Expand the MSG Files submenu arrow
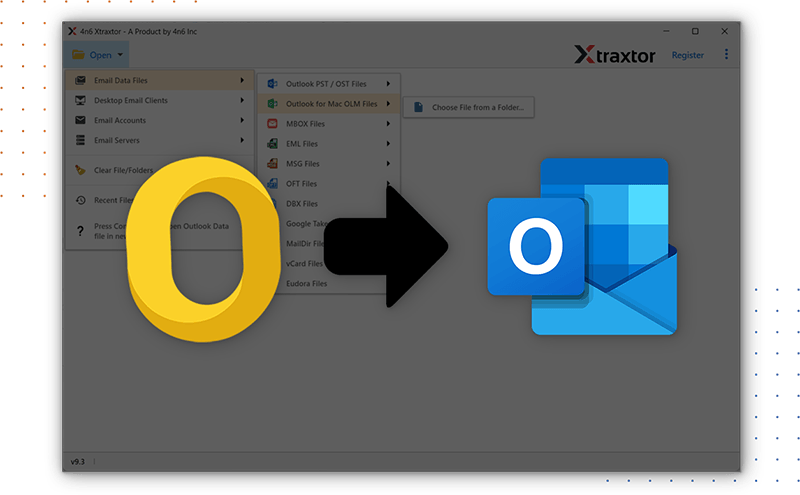Screen dimensions: 800x495 [x=388, y=163]
